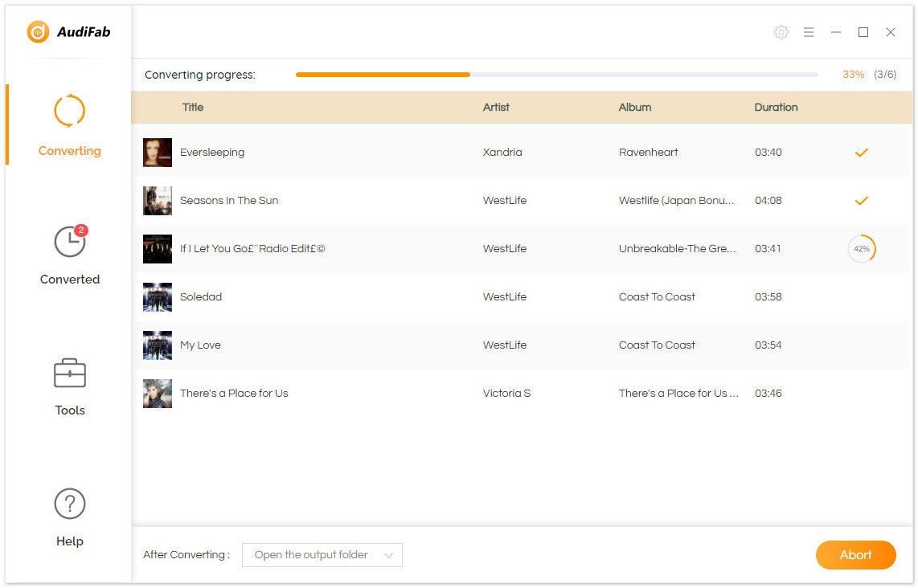The height and width of the screenshot is (588, 918).
Task: Select the Soledad song title
Action: pyautogui.click(x=201, y=296)
